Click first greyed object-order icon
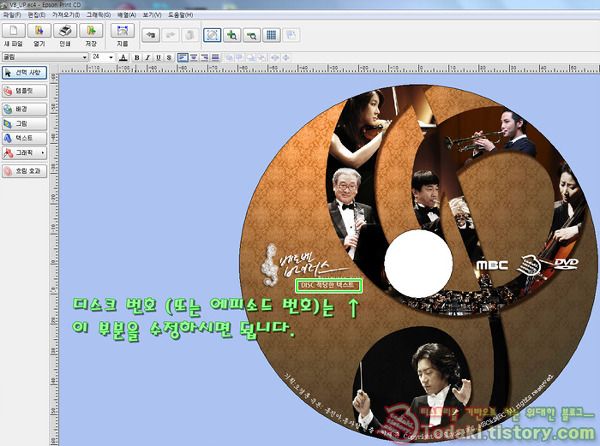The image size is (600, 446). [x=229, y=58]
